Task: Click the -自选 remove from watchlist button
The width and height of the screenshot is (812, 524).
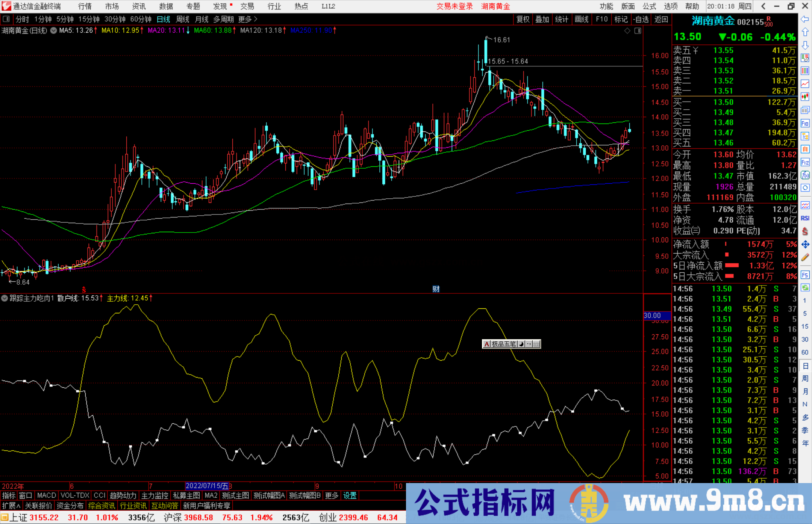Action: [x=641, y=19]
